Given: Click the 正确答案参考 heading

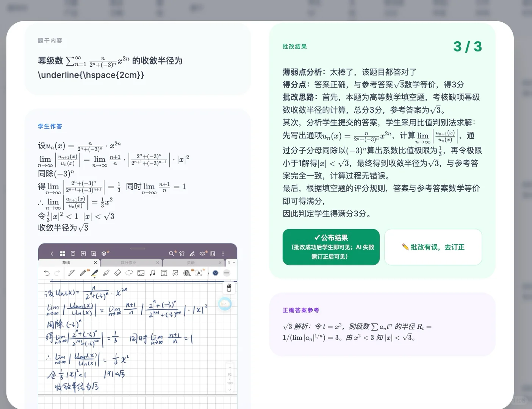Looking at the screenshot, I should (301, 310).
